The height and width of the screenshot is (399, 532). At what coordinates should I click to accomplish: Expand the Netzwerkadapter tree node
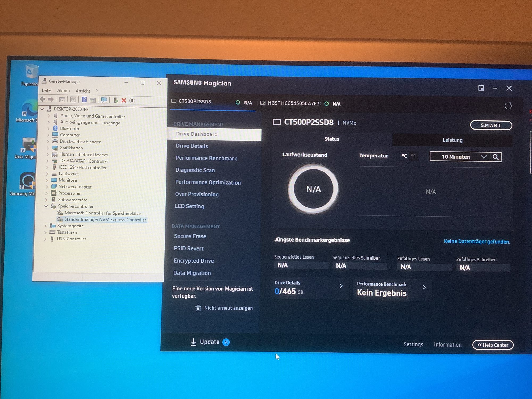pyautogui.click(x=47, y=187)
